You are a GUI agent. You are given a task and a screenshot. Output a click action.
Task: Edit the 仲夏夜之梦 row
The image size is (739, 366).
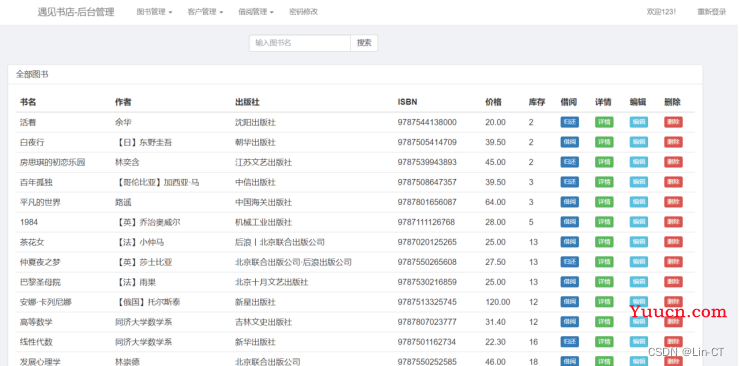click(639, 262)
